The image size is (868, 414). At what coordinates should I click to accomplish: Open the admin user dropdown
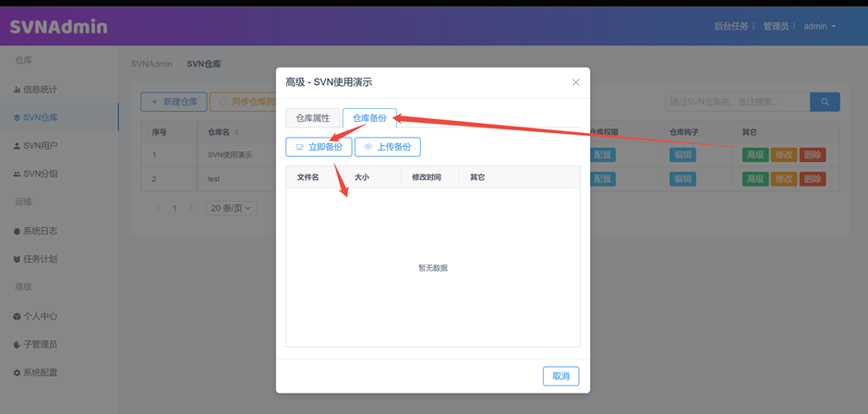819,26
